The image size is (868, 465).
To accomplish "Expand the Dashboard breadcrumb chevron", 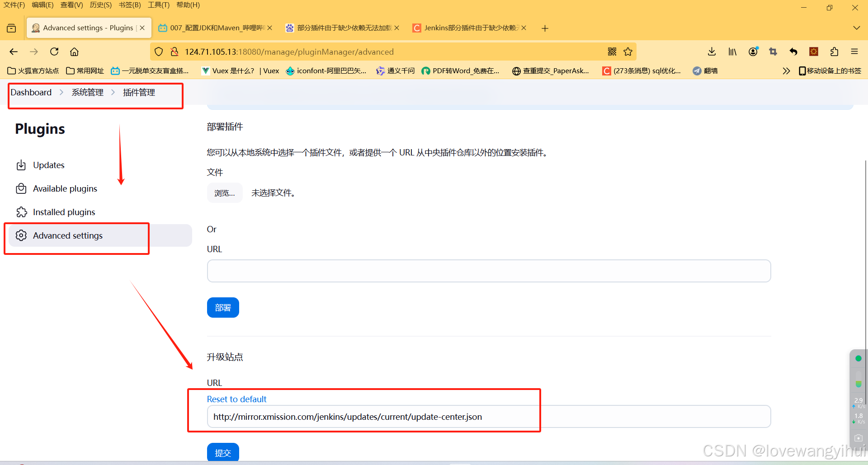I will 61,92.
